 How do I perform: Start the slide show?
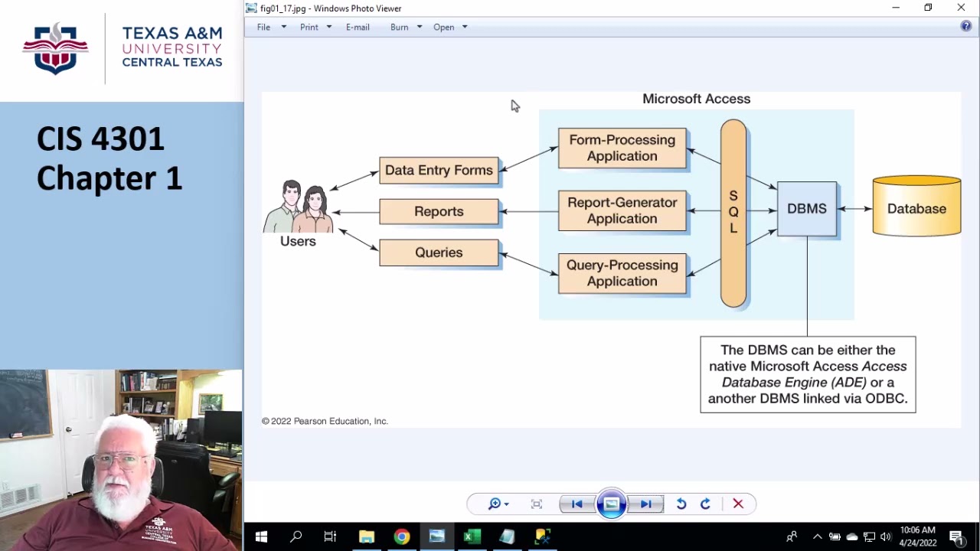pos(611,504)
